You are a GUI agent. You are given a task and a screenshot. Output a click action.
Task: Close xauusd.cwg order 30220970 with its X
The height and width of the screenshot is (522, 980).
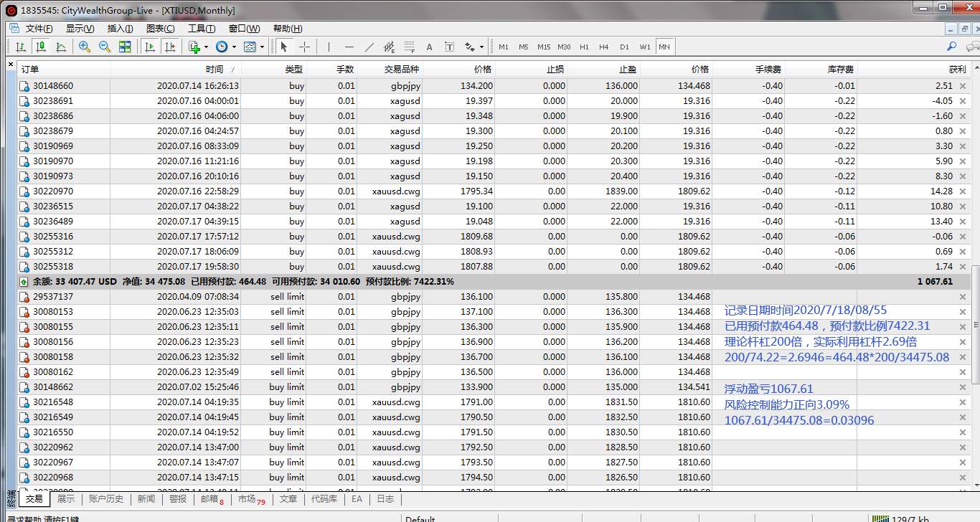(x=963, y=191)
